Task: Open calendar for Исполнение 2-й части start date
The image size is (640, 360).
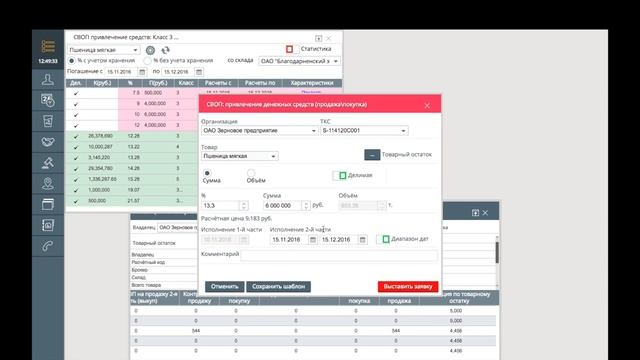Action: point(313,240)
